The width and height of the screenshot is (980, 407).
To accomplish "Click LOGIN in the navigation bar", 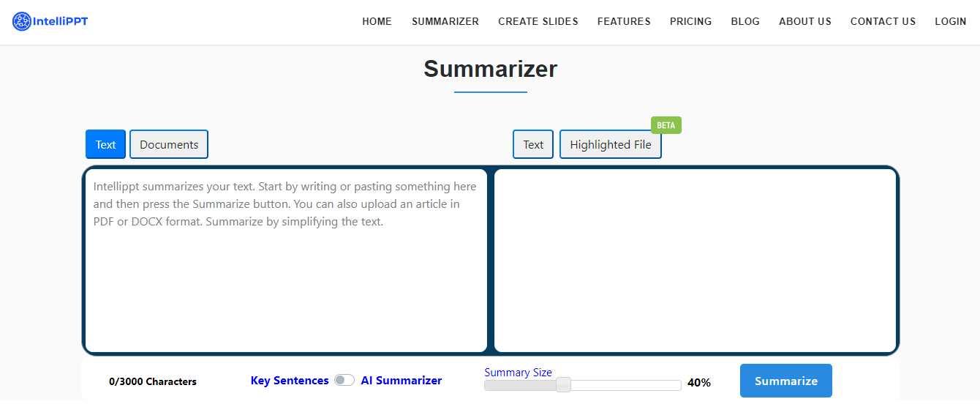I will coord(950,21).
